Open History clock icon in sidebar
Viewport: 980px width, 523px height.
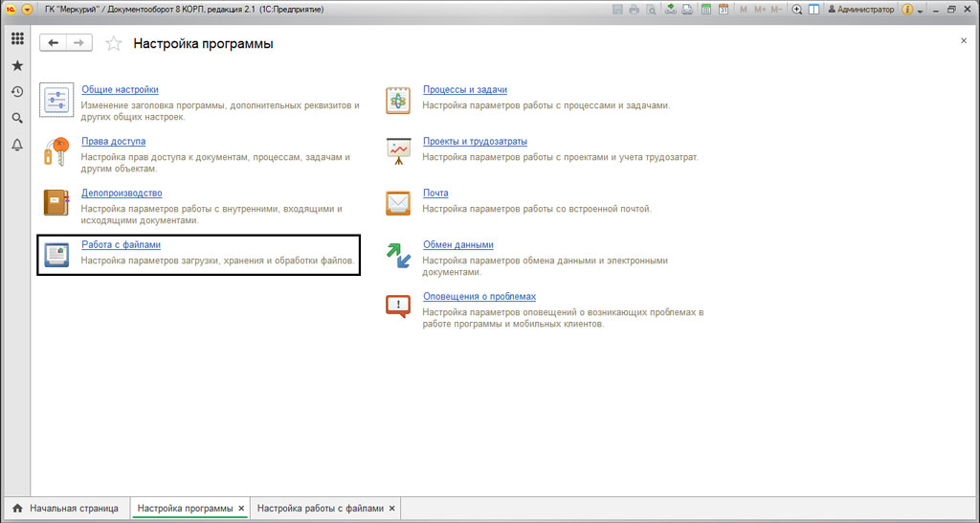pyautogui.click(x=17, y=92)
